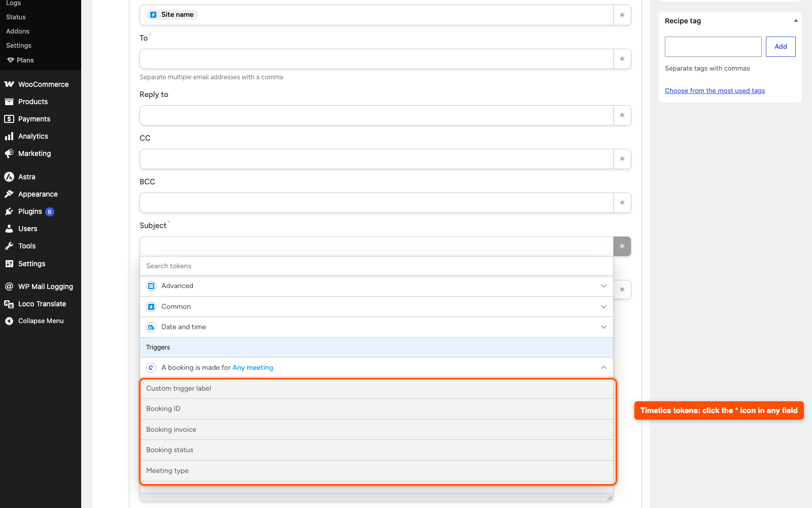Focus the Subject input field
Viewport: 812px width, 508px height.
pos(377,246)
